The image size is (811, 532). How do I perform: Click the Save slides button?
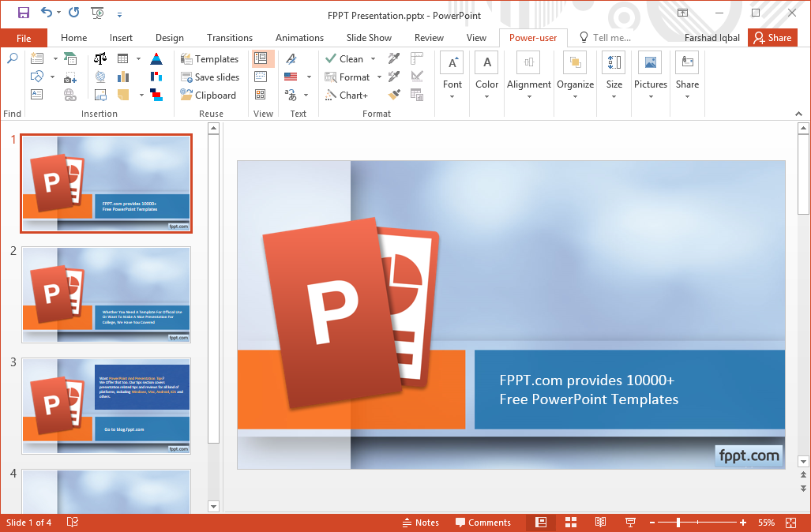click(x=209, y=77)
